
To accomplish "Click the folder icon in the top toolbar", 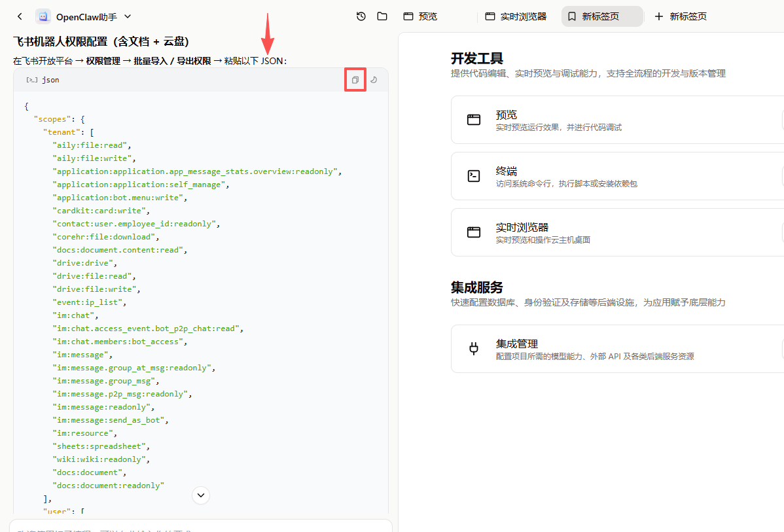I will [x=382, y=16].
